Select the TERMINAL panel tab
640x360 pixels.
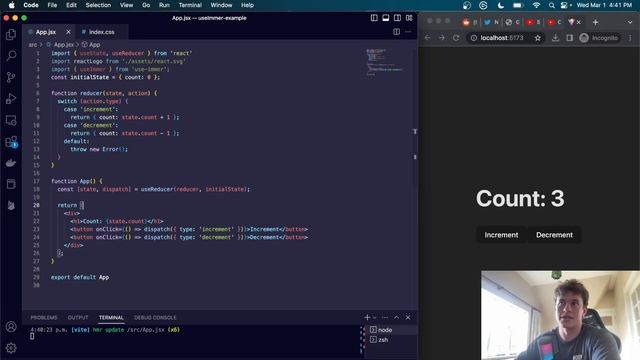click(x=111, y=317)
